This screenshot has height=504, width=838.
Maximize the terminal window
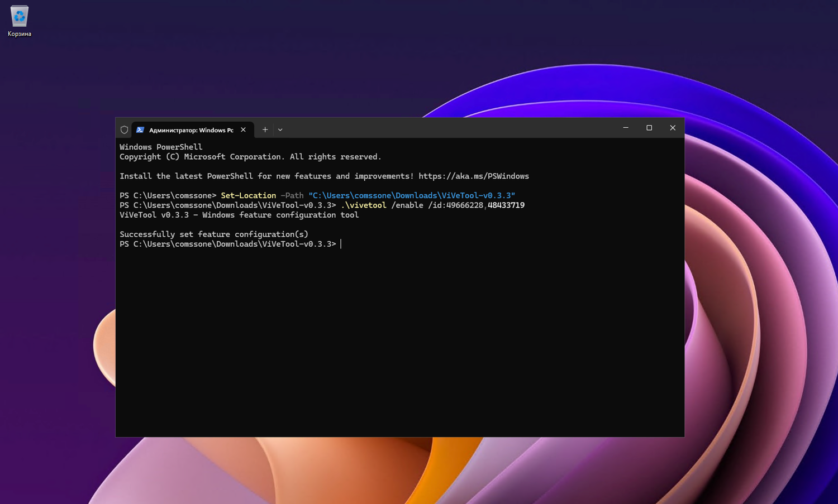tap(649, 128)
